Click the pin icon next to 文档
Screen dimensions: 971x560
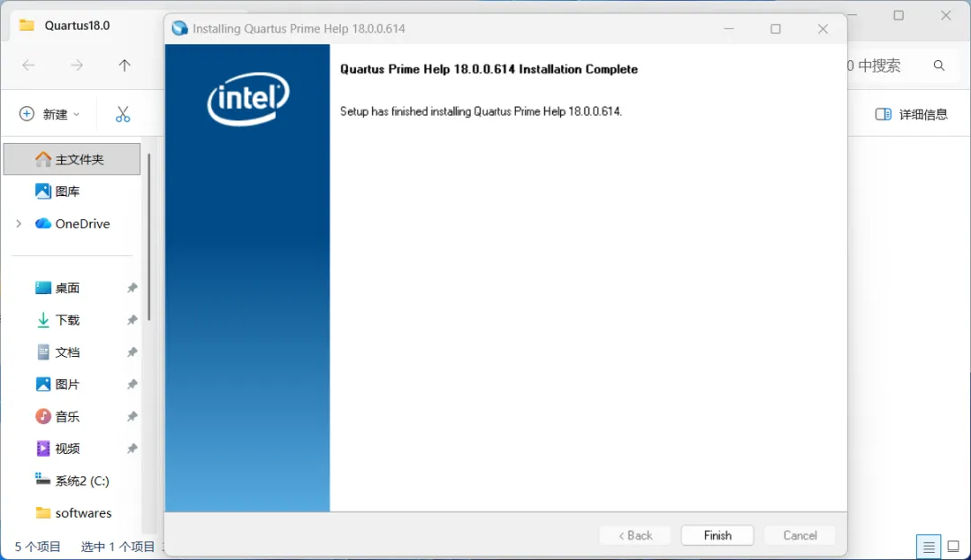point(132,352)
